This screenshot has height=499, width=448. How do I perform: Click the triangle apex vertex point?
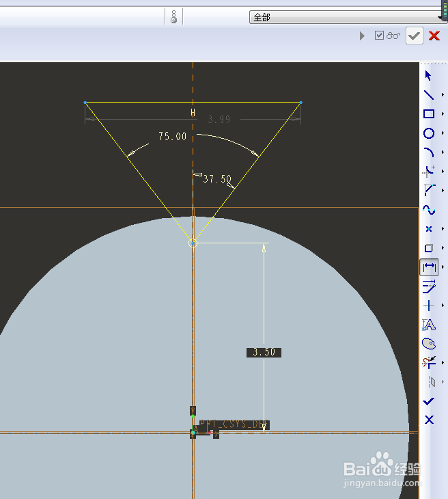[193, 243]
